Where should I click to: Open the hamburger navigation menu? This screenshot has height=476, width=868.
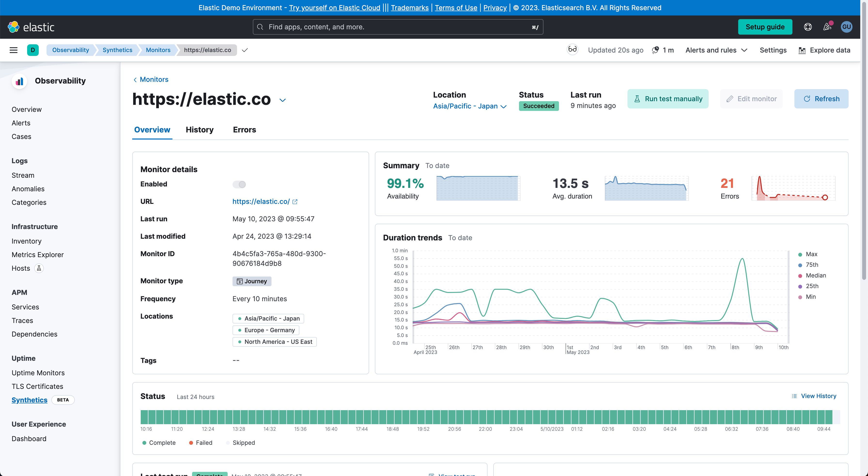[14, 50]
